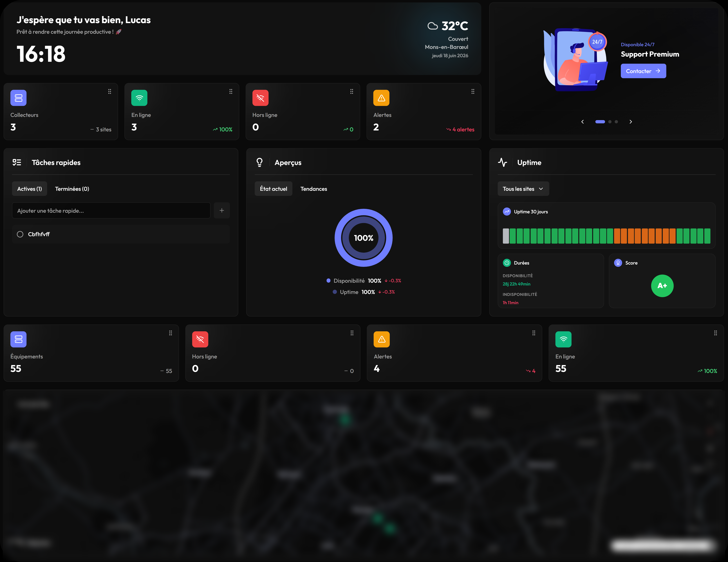Click the plus button to add task
728x562 pixels.
point(222,210)
